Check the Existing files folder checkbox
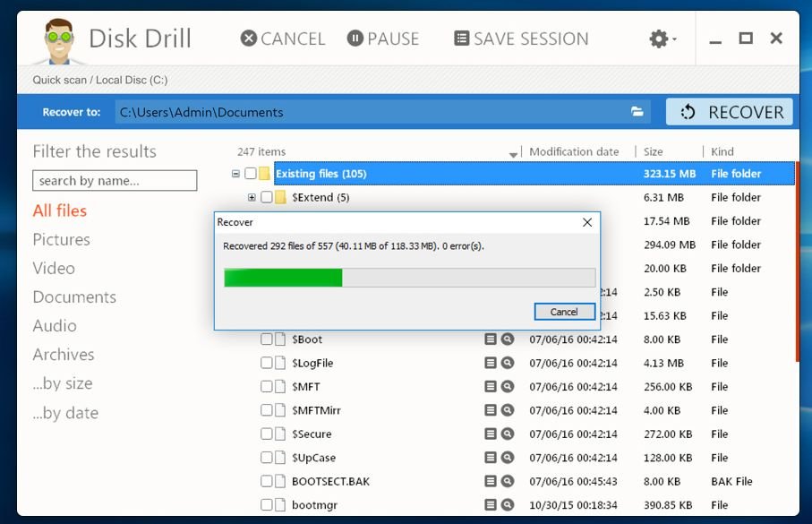Image resolution: width=812 pixels, height=524 pixels. [x=250, y=173]
